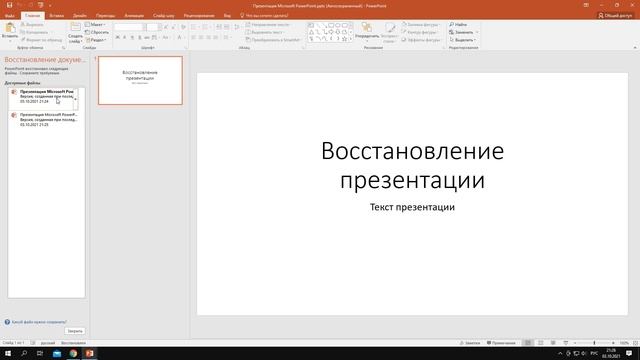
Task: Open Shape Outline (Контур фигуры) dropdown
Action: point(420,32)
